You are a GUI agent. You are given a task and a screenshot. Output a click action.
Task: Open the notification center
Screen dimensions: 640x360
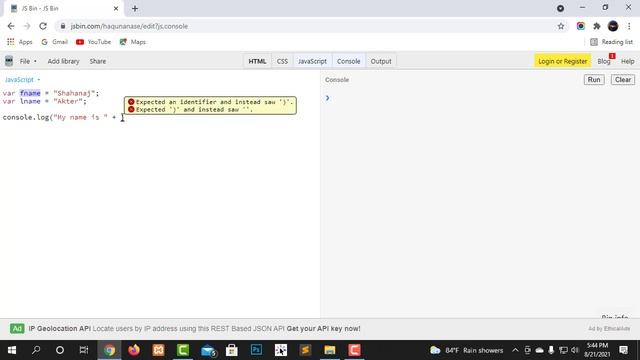click(623, 350)
